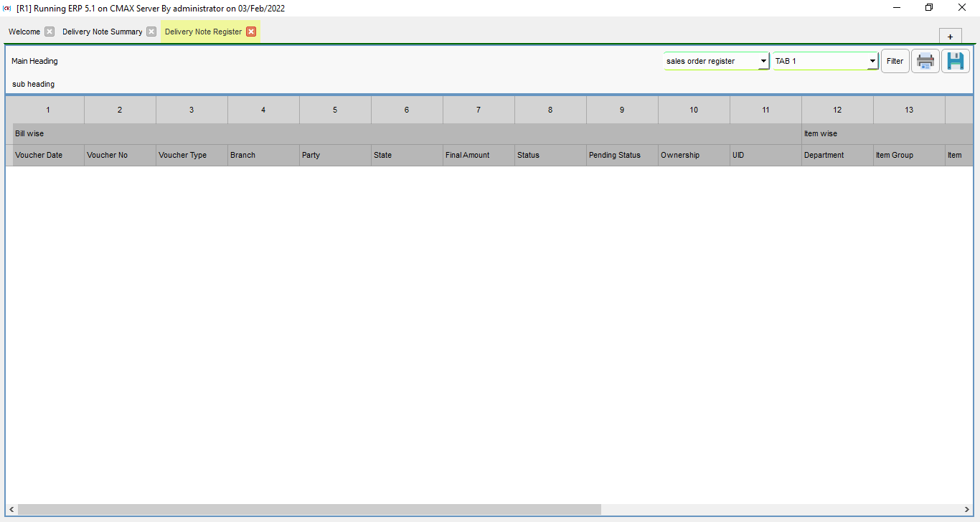Click the dropdown arrow next to TAB 1

pos(871,61)
